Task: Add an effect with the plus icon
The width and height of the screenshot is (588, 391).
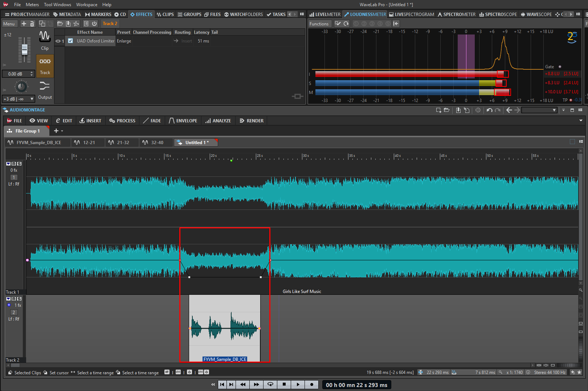Action: click(x=24, y=24)
